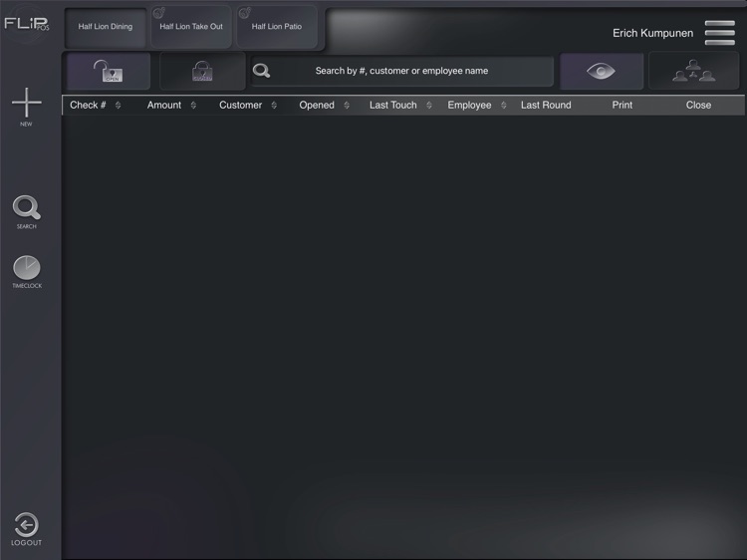Open the hamburger menu at top right
747x560 pixels.
tap(720, 33)
